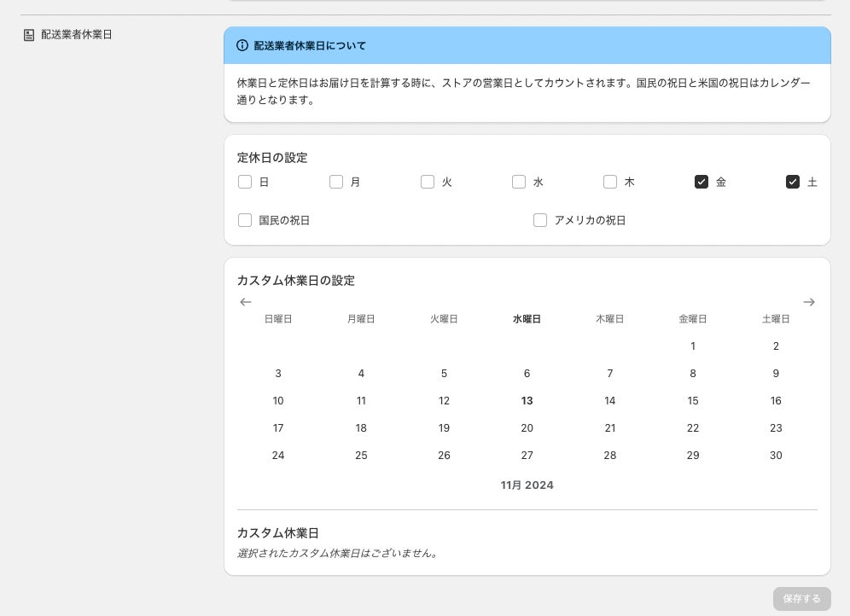Click the 保存する button
Image resolution: width=850 pixels, height=616 pixels.
click(801, 599)
